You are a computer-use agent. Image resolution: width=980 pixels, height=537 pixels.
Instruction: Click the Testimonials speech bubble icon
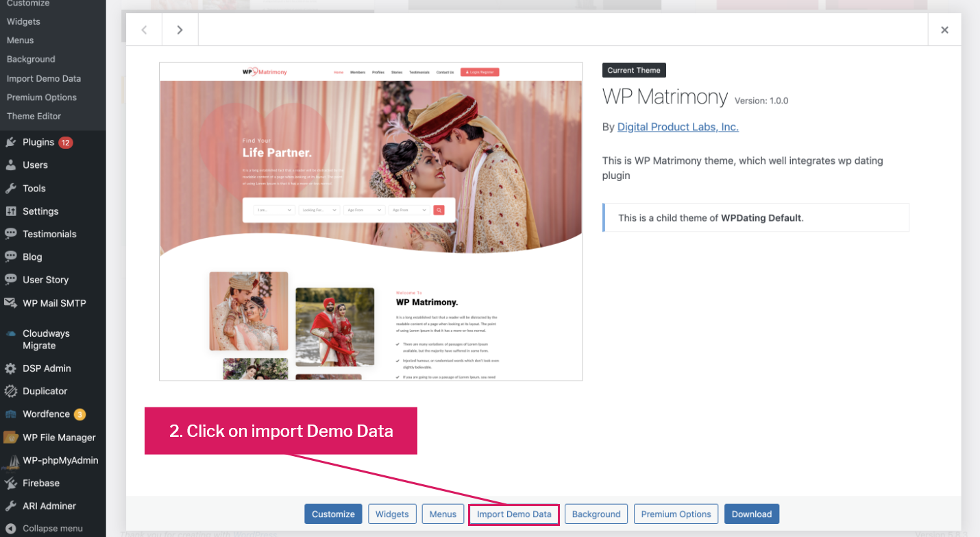coord(10,234)
